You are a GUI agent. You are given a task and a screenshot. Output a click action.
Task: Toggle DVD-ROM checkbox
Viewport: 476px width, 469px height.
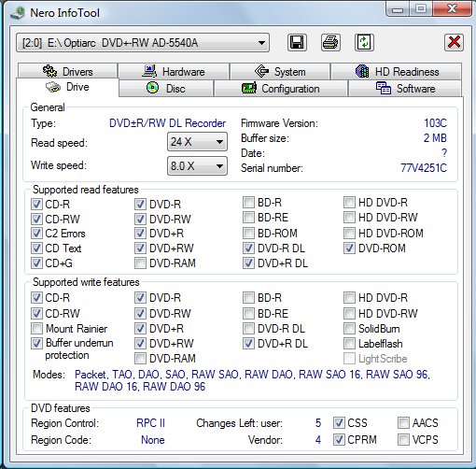click(349, 249)
